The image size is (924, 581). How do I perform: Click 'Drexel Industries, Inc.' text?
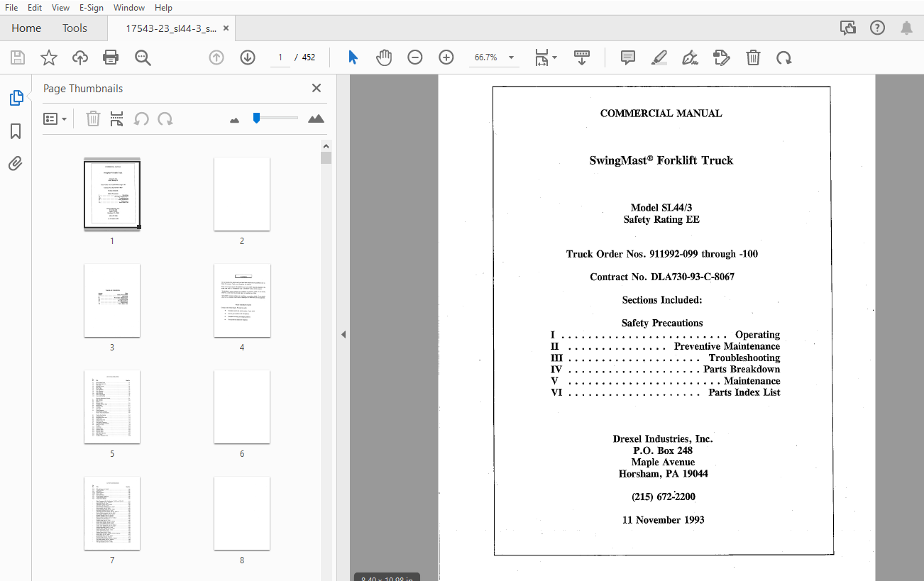(663, 438)
